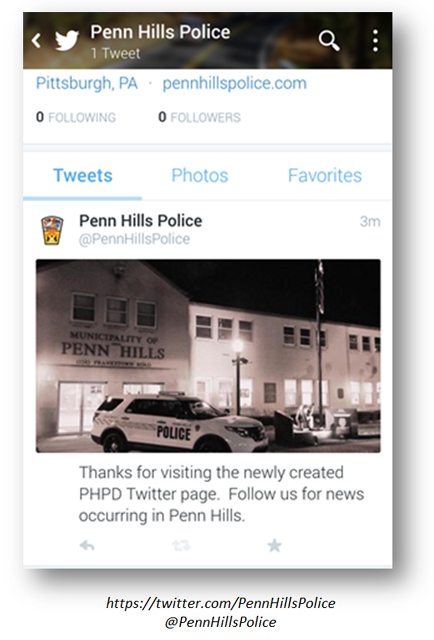Click the Twitter bird logo
This screenshot has height=640, width=434.
point(67,40)
